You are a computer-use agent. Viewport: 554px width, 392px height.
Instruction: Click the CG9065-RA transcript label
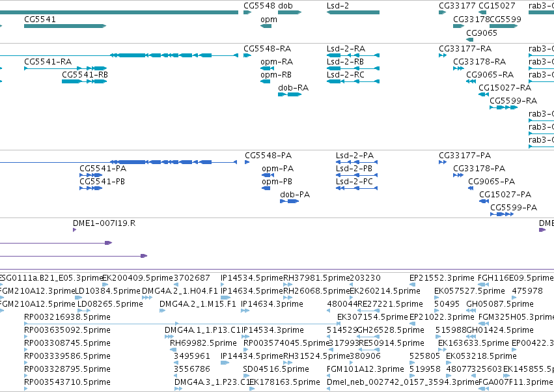click(490, 75)
